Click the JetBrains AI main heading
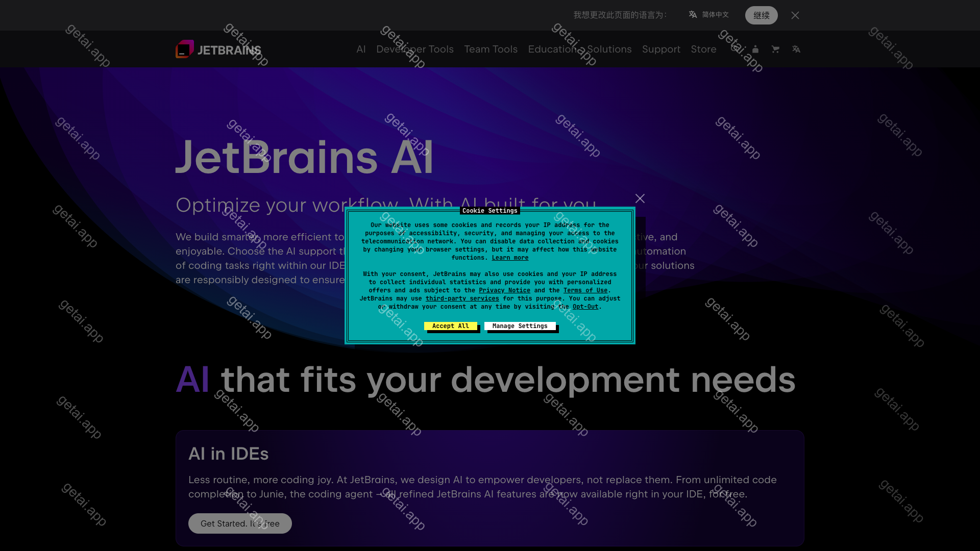Viewport: 980px width, 551px height. pyautogui.click(x=305, y=157)
